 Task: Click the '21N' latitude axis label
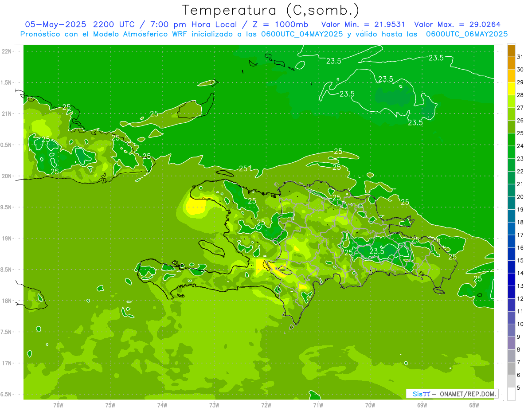(x=7, y=114)
